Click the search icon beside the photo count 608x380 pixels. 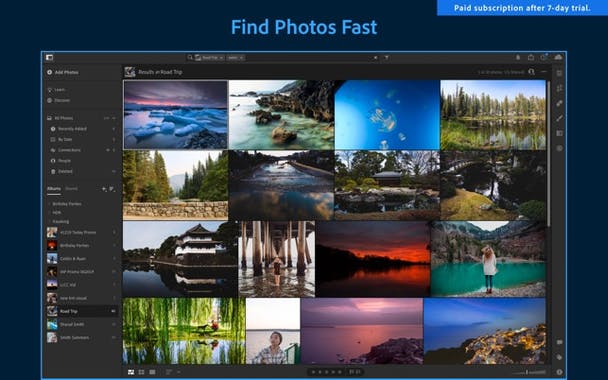click(532, 72)
